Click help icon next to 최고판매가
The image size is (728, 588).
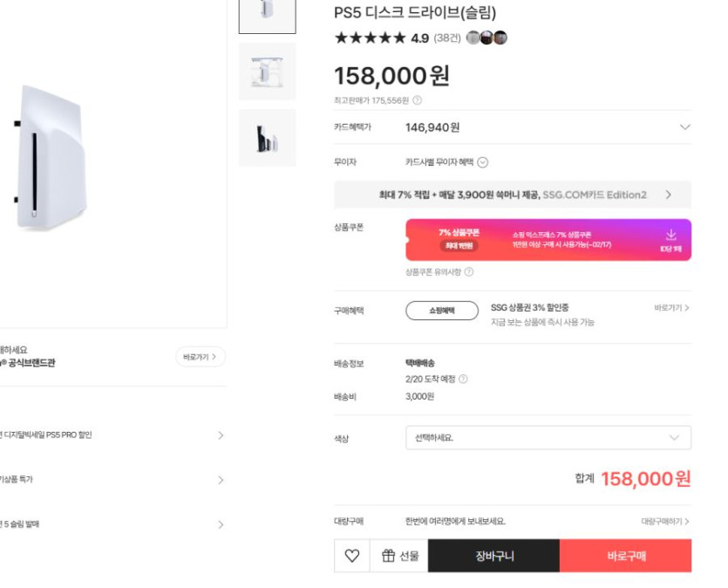(417, 100)
